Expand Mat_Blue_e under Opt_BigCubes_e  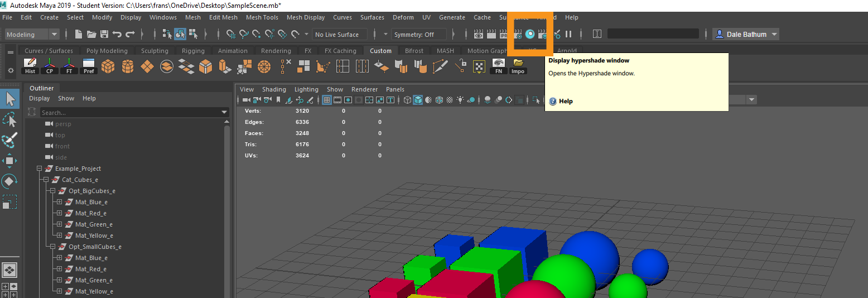(x=60, y=202)
